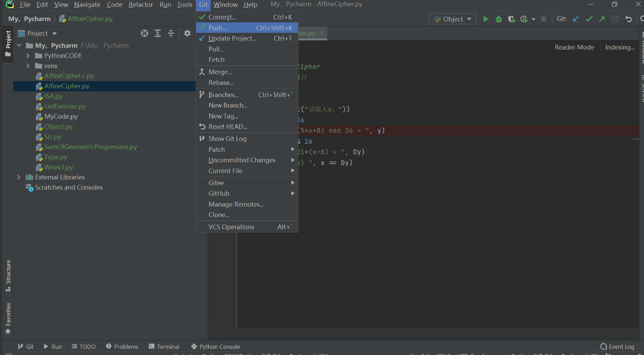Click the Git Push green arrow in toolbar
This screenshot has height=355, width=644.
point(602,19)
